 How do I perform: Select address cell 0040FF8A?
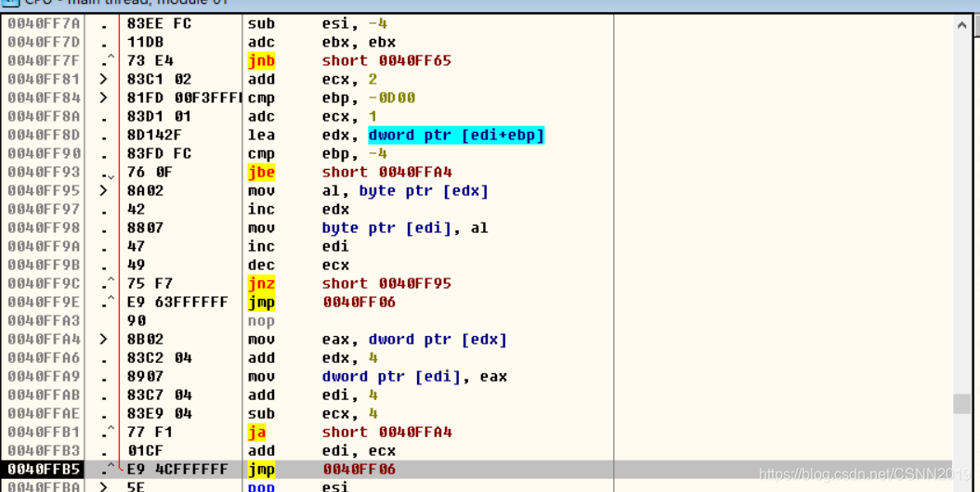pyautogui.click(x=44, y=117)
